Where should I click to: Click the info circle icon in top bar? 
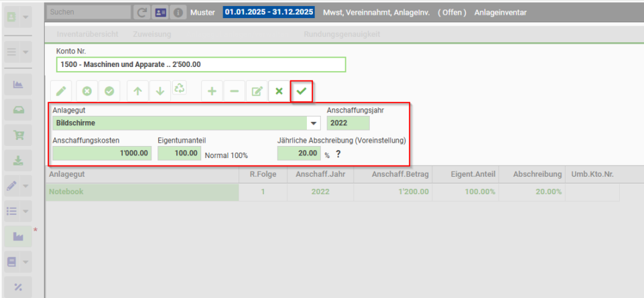click(x=178, y=12)
